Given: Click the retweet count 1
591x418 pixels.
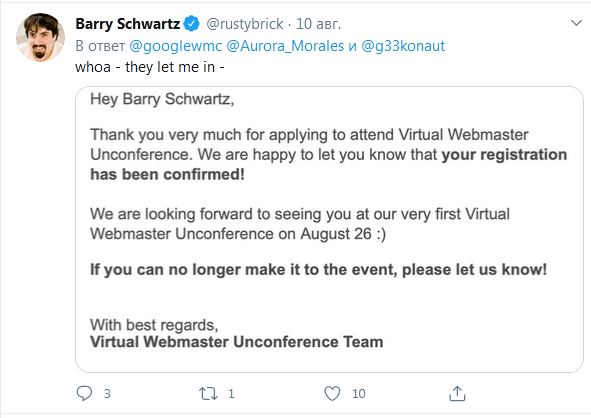Looking at the screenshot, I should (x=231, y=394).
